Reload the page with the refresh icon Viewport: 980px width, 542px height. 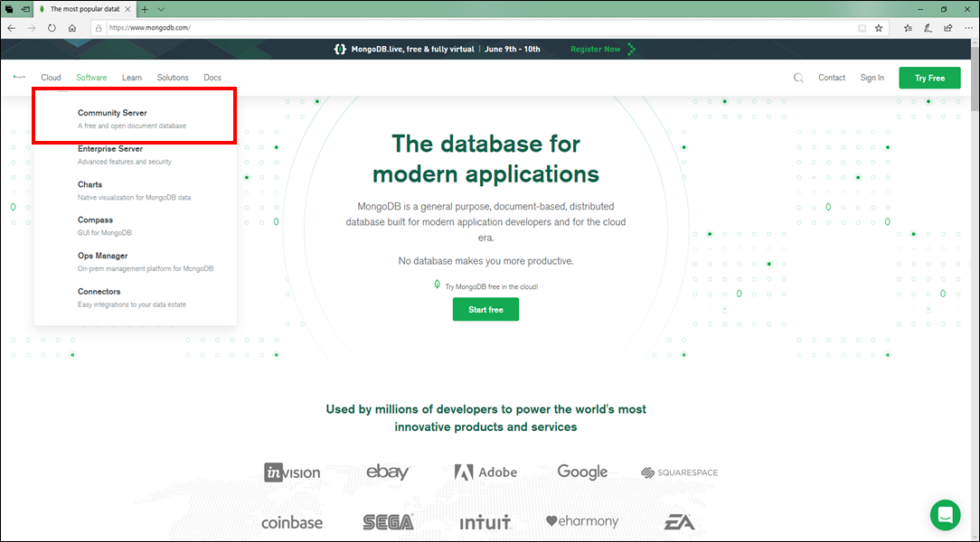52,28
